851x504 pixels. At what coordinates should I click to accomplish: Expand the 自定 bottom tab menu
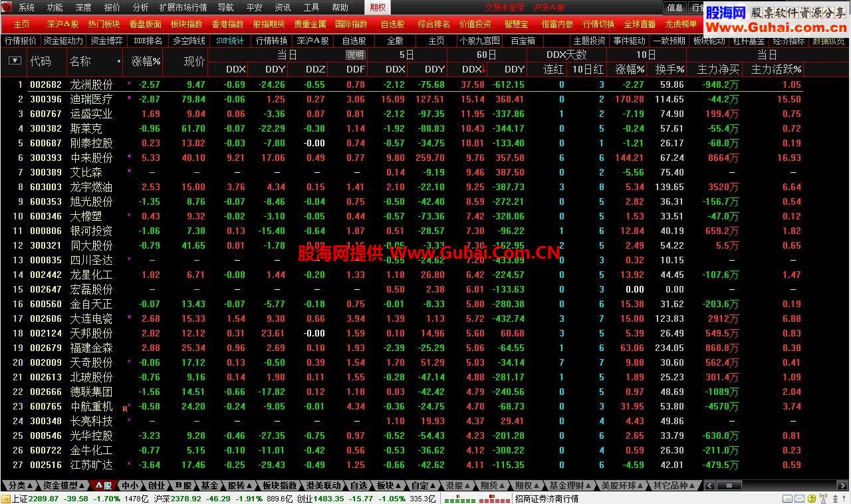(x=424, y=485)
